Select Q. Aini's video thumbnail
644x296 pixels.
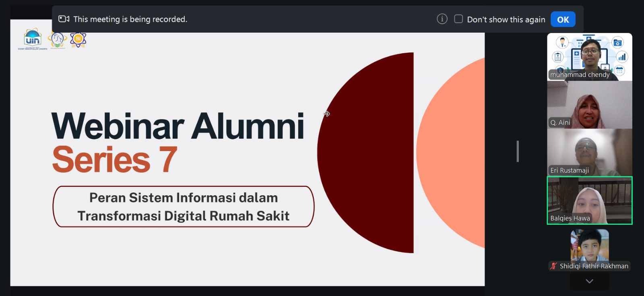coord(590,105)
